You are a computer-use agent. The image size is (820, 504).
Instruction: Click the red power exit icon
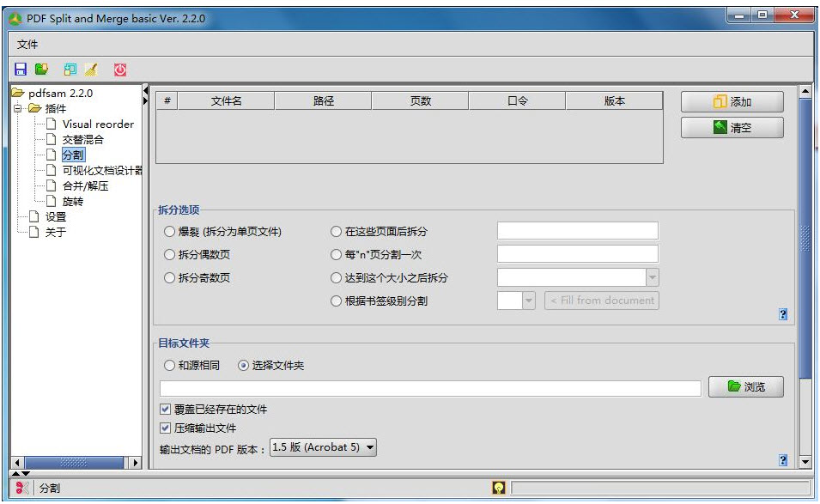click(x=120, y=70)
